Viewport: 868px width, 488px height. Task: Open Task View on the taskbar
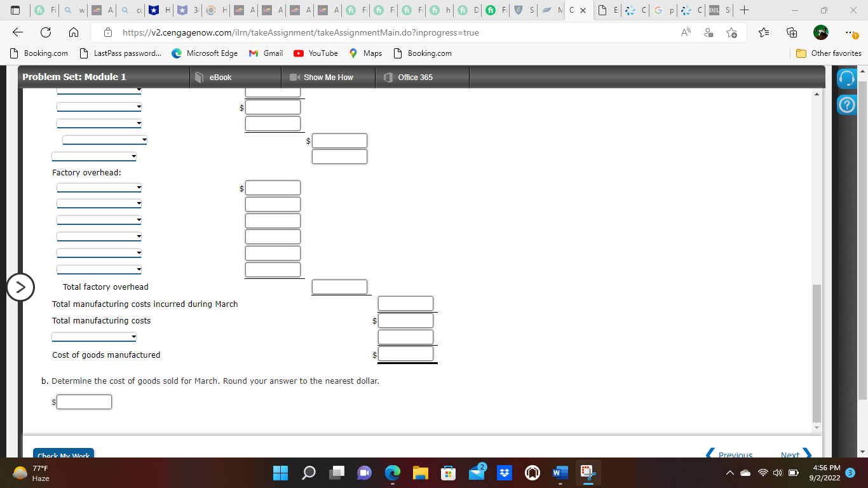click(x=336, y=473)
